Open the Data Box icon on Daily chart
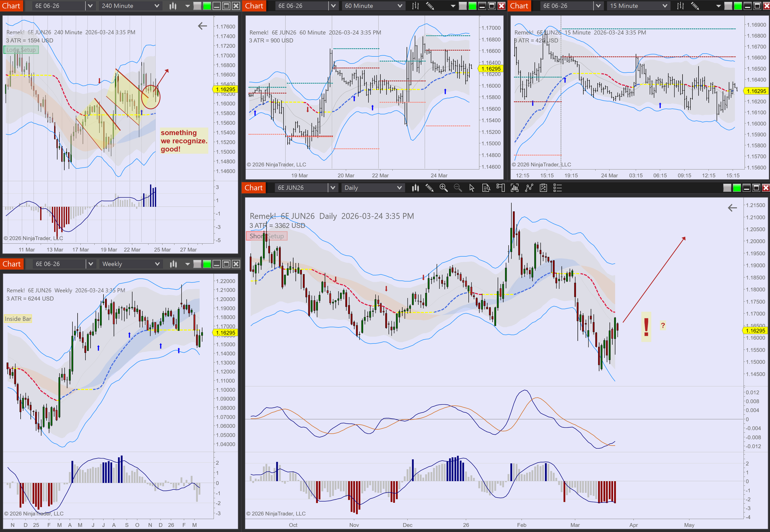 (x=486, y=188)
